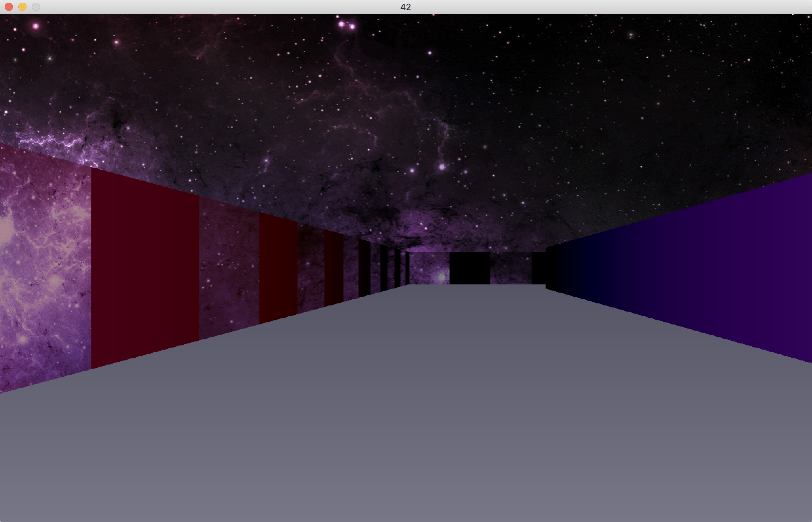The image size is (812, 522).
Task: Click the grayed-out zoom window button
Action: (36, 7)
